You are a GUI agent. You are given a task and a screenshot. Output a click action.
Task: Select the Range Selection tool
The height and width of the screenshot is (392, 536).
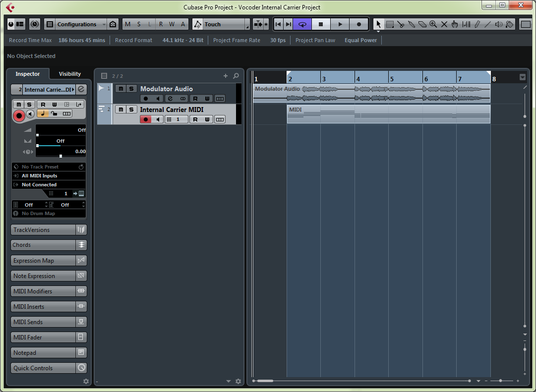coord(390,24)
